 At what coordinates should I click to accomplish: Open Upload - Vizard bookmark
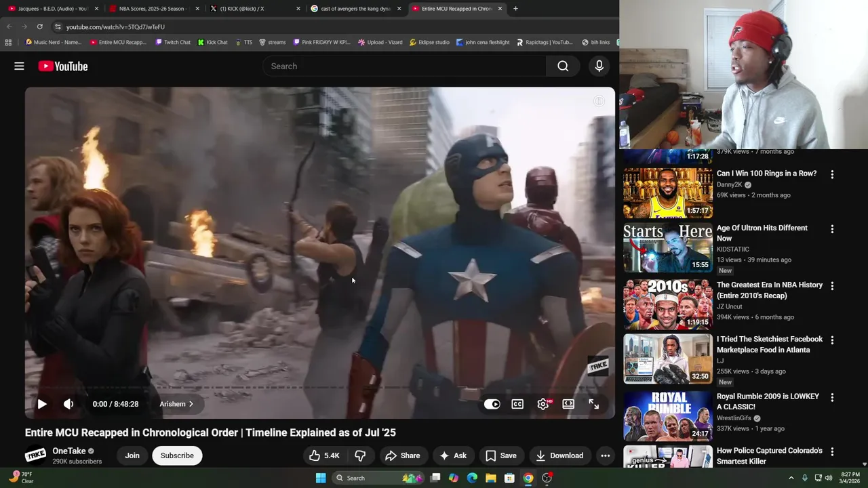pyautogui.click(x=380, y=42)
